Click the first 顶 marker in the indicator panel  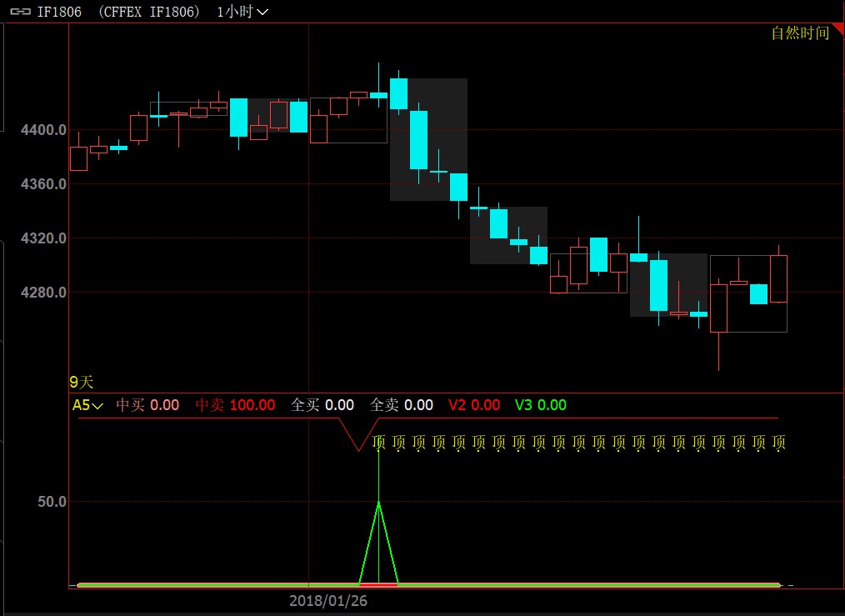pos(379,443)
